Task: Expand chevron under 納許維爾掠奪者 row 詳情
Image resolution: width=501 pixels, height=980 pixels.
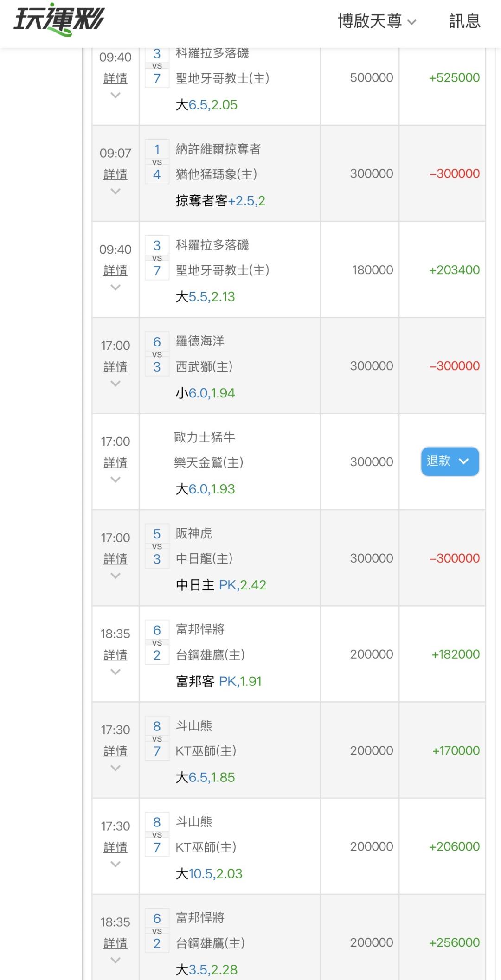Action: click(116, 191)
